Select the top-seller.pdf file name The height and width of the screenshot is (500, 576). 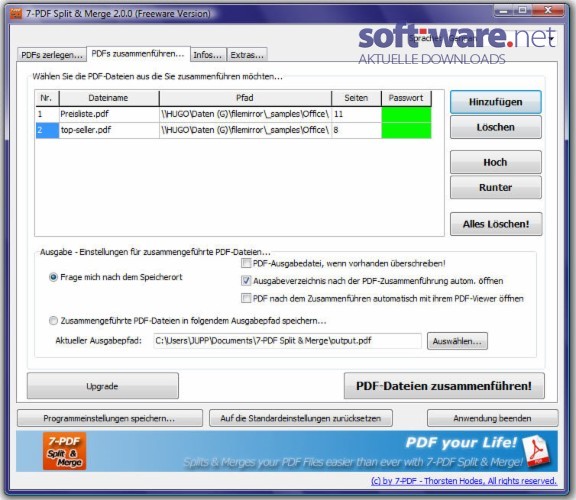(86, 130)
